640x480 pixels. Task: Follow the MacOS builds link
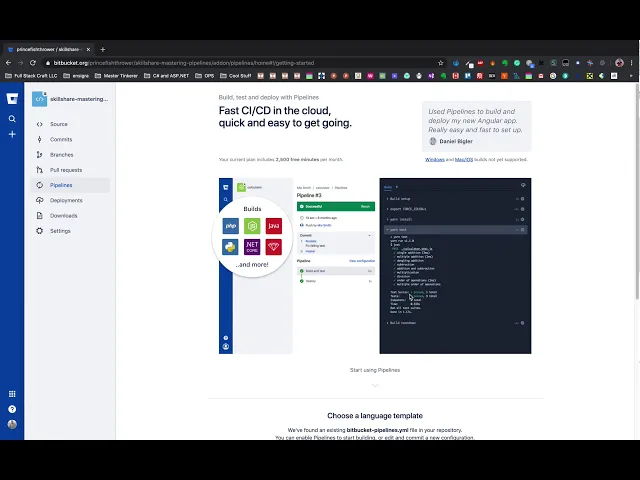(464, 160)
